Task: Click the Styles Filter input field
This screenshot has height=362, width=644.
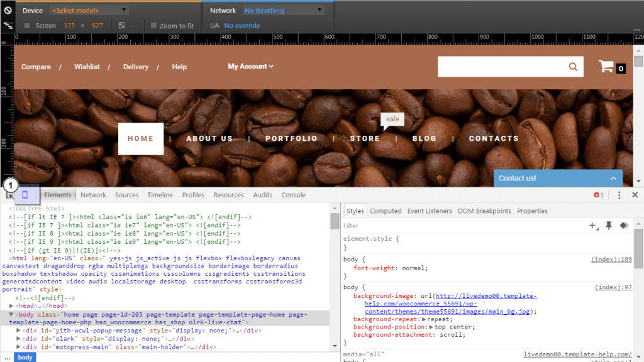Action: [464, 226]
